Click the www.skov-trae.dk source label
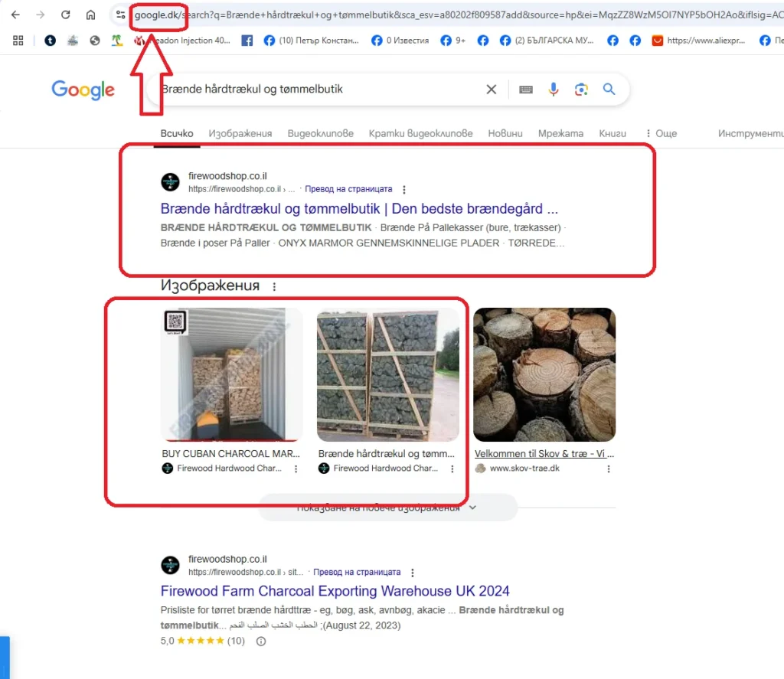Screen dimensions: 784x679 pos(524,468)
